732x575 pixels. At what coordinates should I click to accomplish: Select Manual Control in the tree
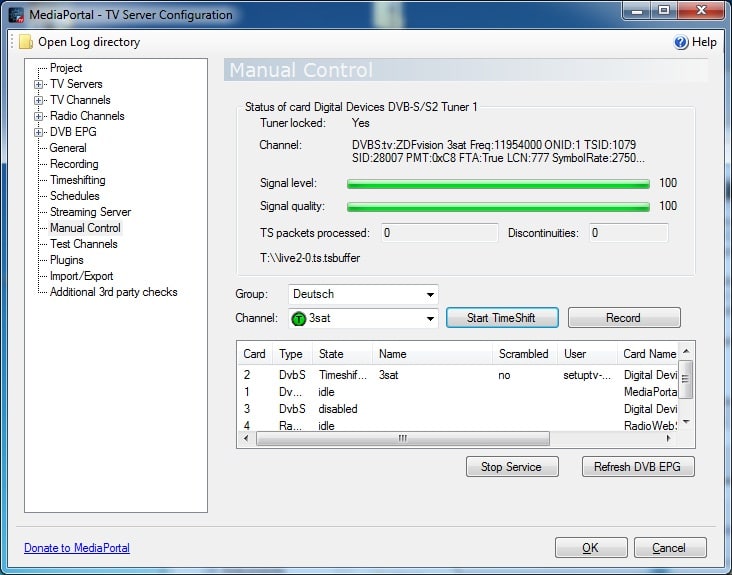[85, 228]
